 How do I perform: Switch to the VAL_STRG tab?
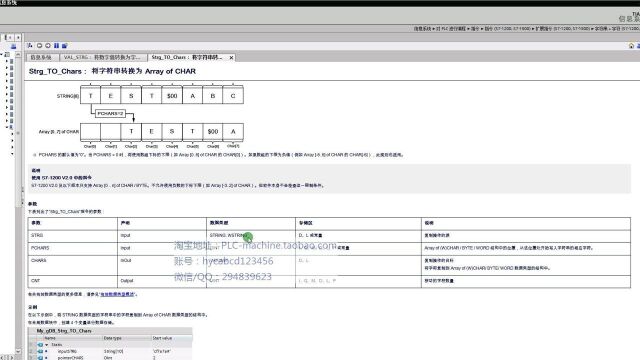click(102, 58)
